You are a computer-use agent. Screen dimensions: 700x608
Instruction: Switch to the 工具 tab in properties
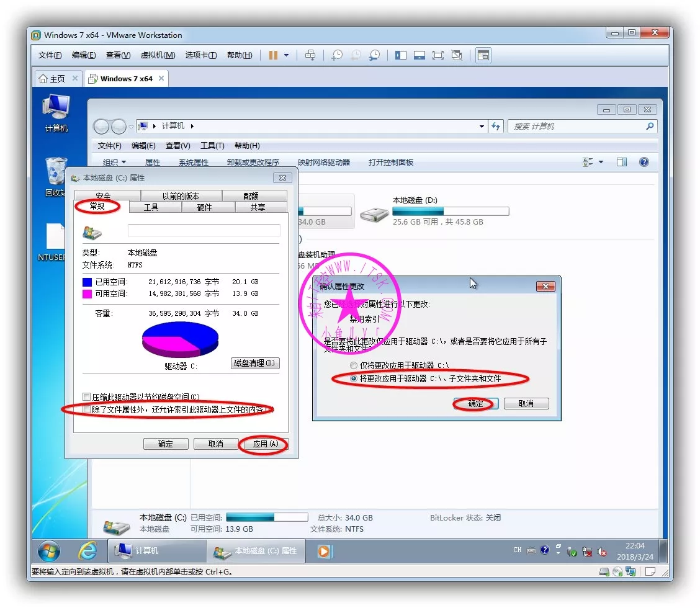click(x=151, y=207)
